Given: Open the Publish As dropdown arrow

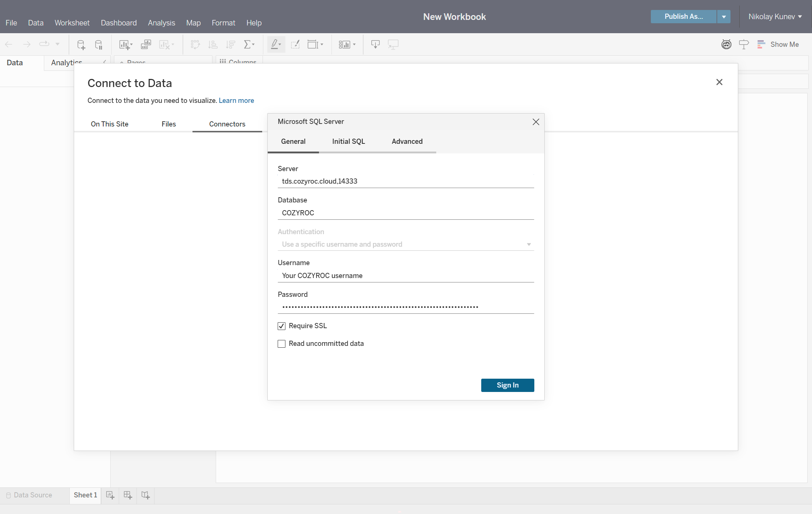Looking at the screenshot, I should 723,17.
